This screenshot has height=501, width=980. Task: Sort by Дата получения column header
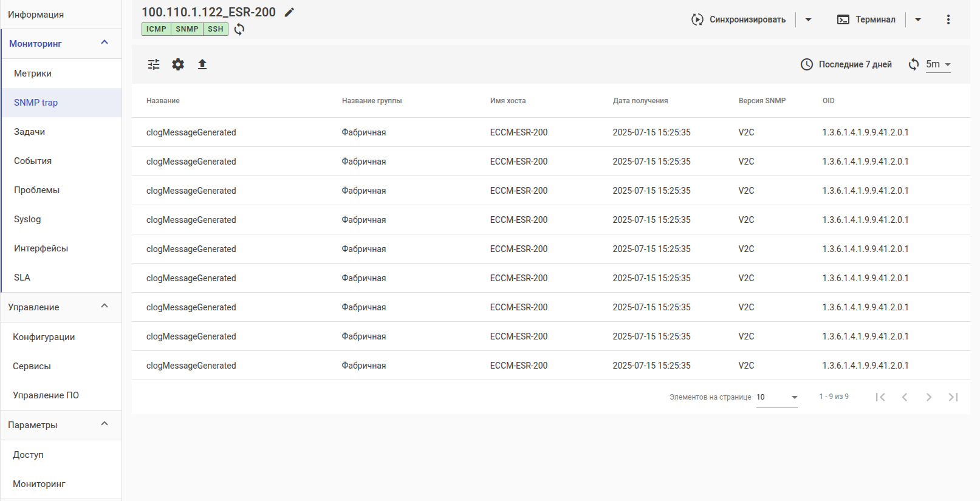[x=640, y=101]
